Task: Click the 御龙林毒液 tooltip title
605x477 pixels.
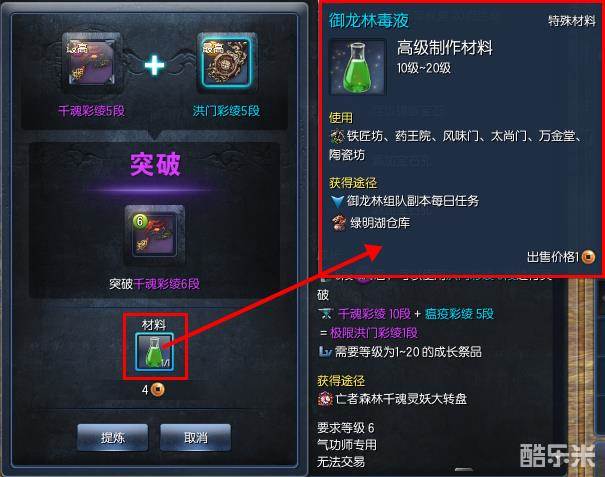Action: 368,20
